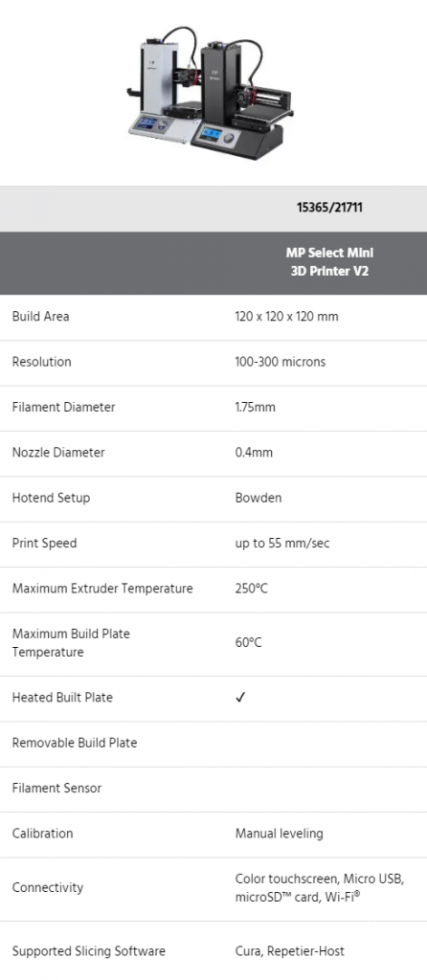Select the Bowden value text
The width and height of the screenshot is (427, 980).
[258, 498]
